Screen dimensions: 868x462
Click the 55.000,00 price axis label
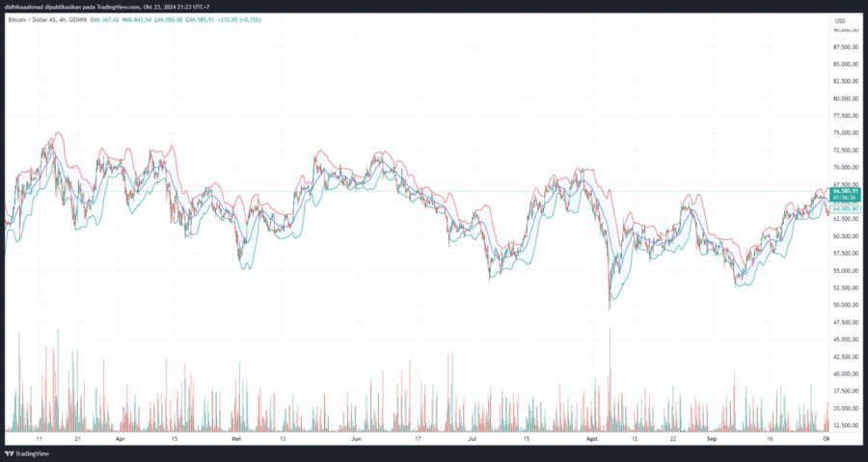(846, 271)
